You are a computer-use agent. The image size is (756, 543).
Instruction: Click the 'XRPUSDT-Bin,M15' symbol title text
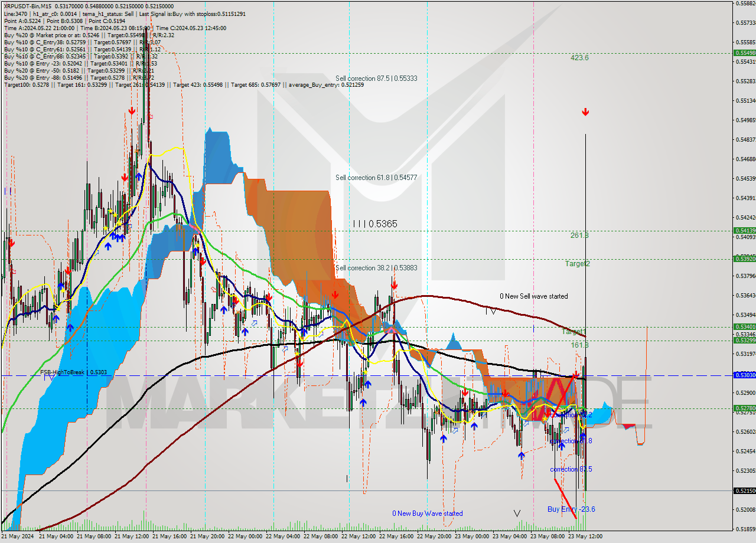[x=28, y=6]
